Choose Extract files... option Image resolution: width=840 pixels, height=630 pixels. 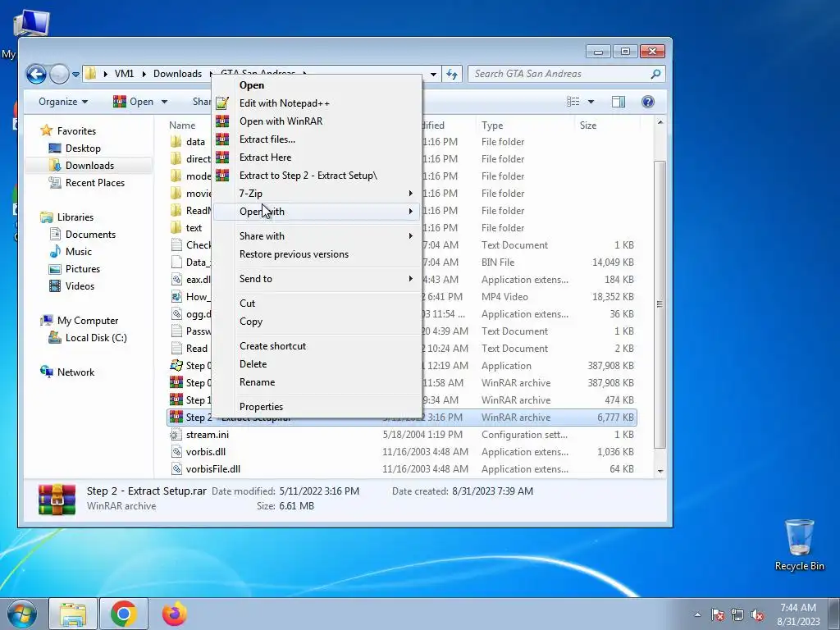pos(317,139)
